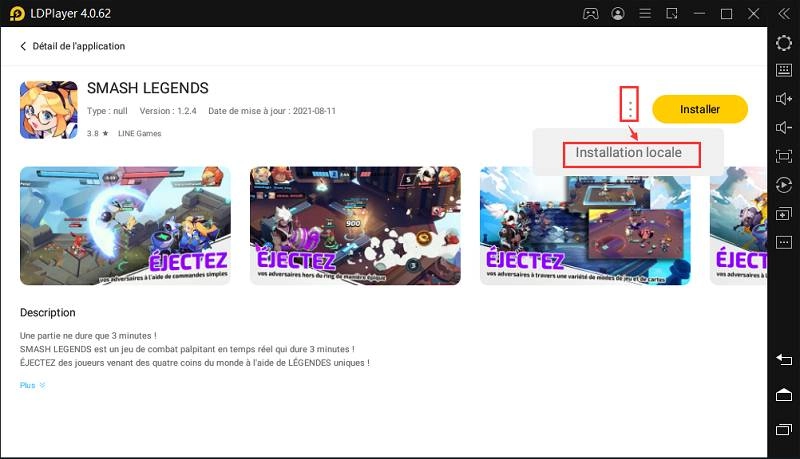Open the second gameplay screenshot
Screen dimensions: 800x459
coord(355,225)
